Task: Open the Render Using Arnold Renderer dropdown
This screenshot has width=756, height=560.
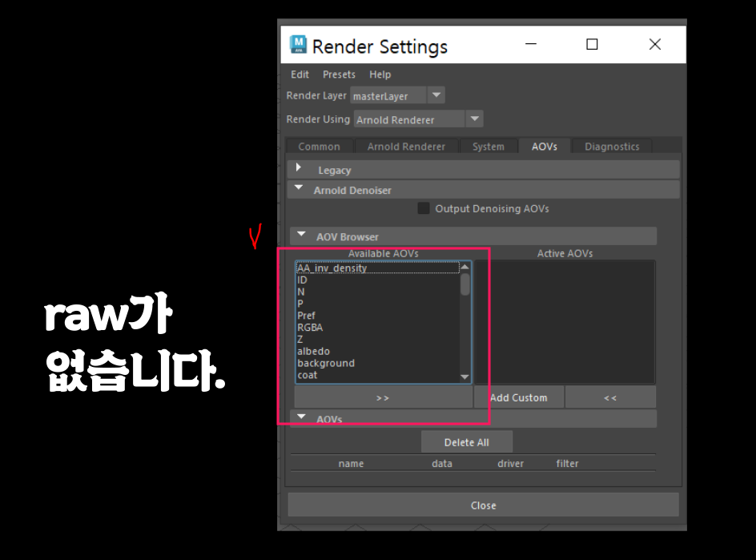Action: 419,119
